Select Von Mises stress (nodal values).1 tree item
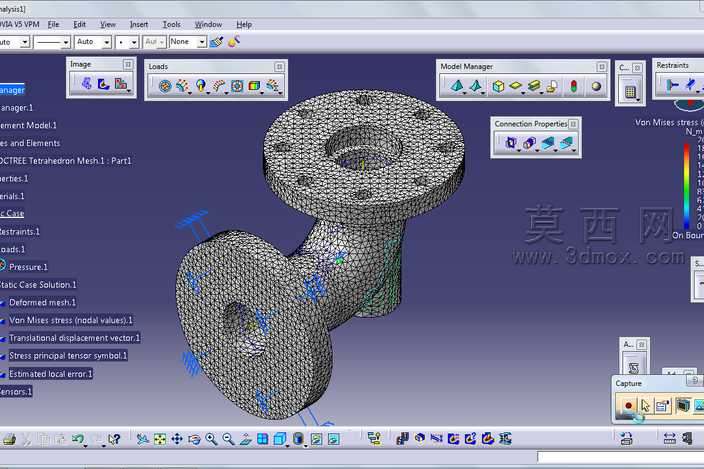The height and width of the screenshot is (469, 704). [x=71, y=320]
